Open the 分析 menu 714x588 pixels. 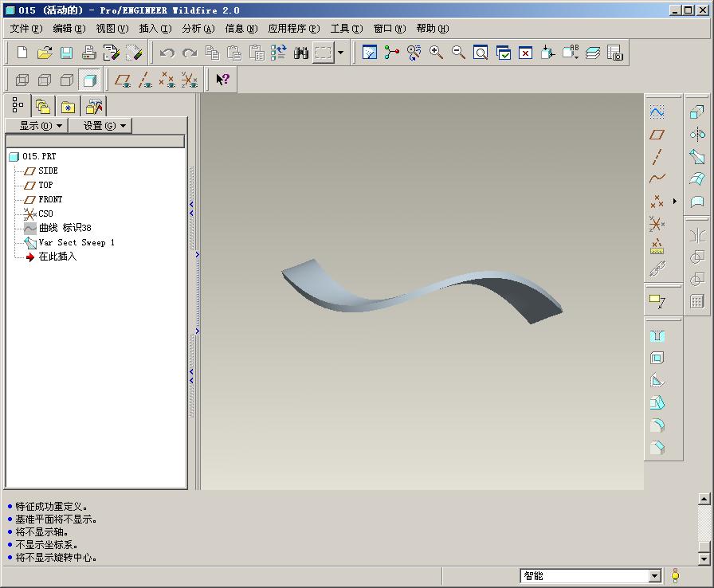click(198, 29)
